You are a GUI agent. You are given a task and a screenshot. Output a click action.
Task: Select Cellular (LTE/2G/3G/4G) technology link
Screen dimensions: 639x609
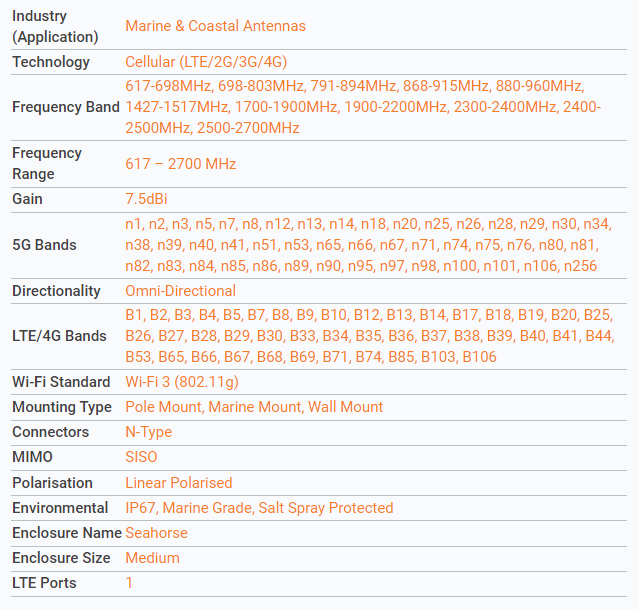point(206,62)
